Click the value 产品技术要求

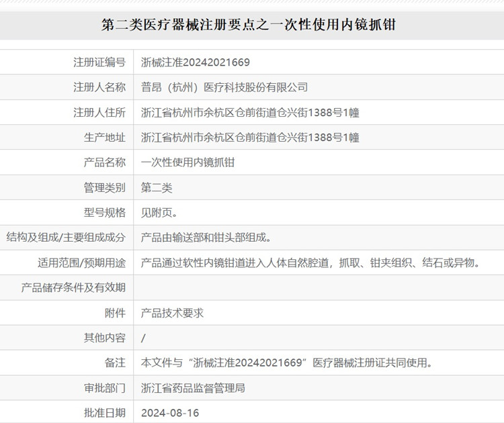tap(172, 313)
